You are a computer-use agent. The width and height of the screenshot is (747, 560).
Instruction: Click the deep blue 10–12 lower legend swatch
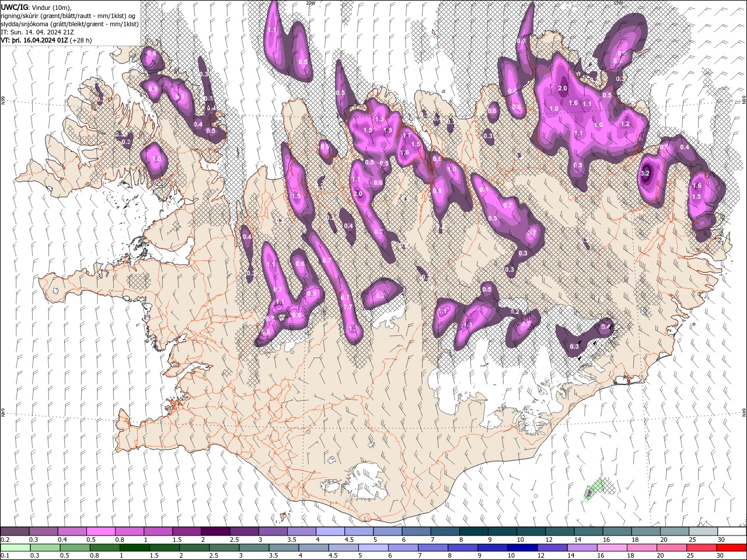[x=522, y=547]
